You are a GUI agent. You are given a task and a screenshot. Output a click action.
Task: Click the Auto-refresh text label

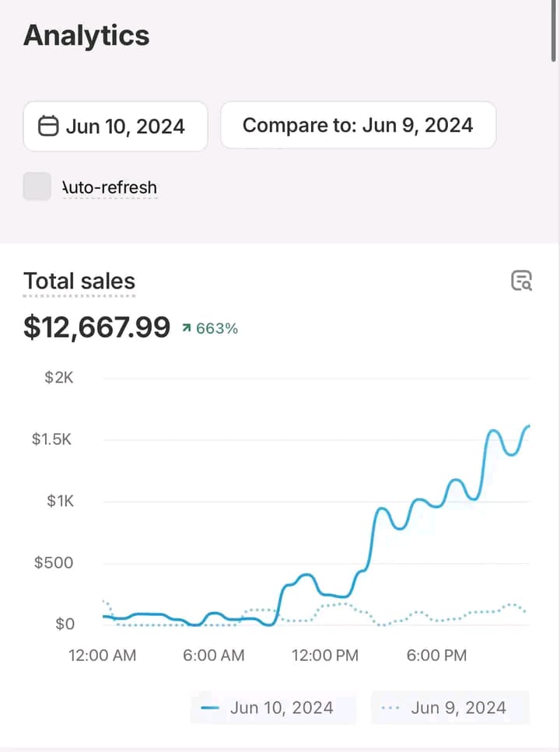110,187
